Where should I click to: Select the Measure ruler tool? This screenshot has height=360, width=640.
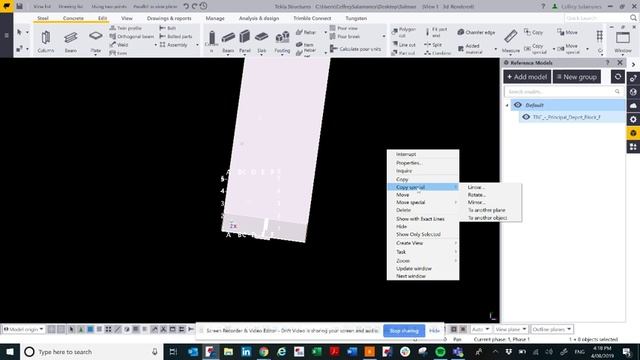[x=511, y=41]
